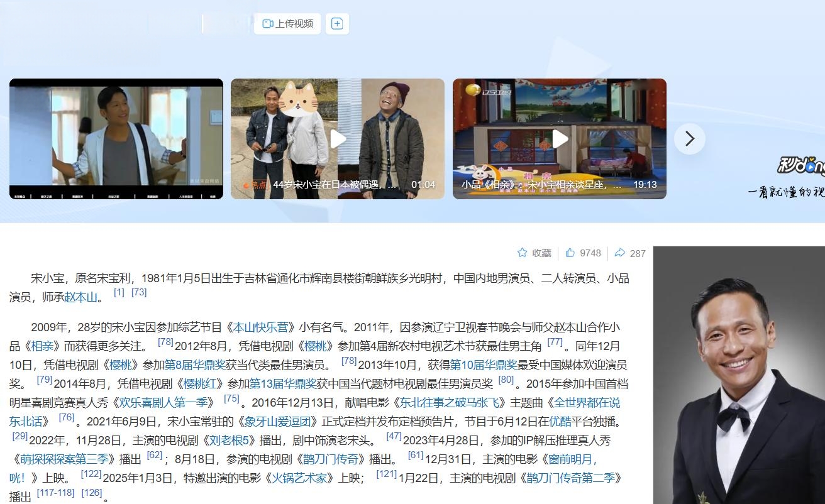The height and width of the screenshot is (504, 825).
Task: Open the 萌探探探案第三季 link
Action: pos(65,459)
